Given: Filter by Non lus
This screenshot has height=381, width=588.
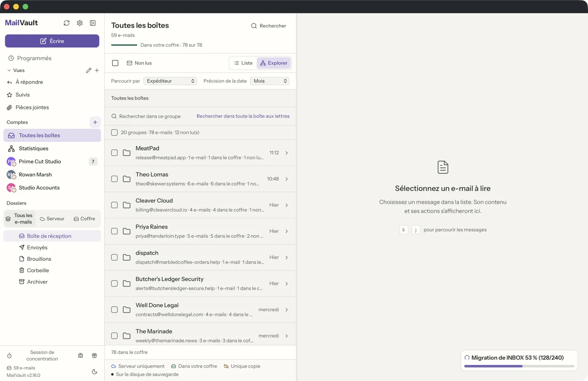Looking at the screenshot, I should tap(139, 63).
